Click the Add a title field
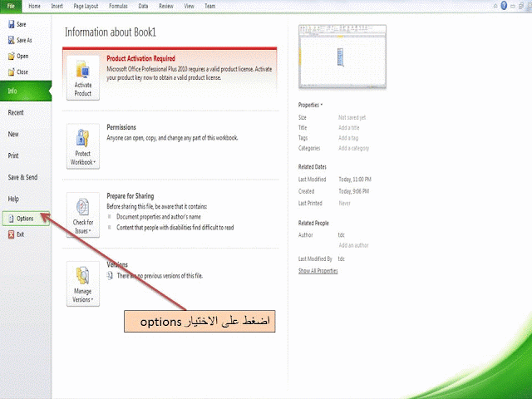Viewport: 532px width, 399px height. click(349, 127)
